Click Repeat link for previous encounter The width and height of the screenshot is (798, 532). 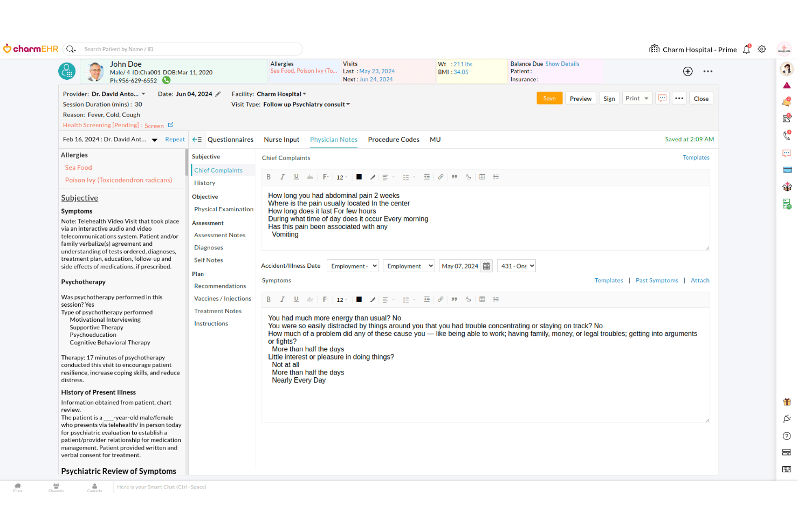(175, 140)
